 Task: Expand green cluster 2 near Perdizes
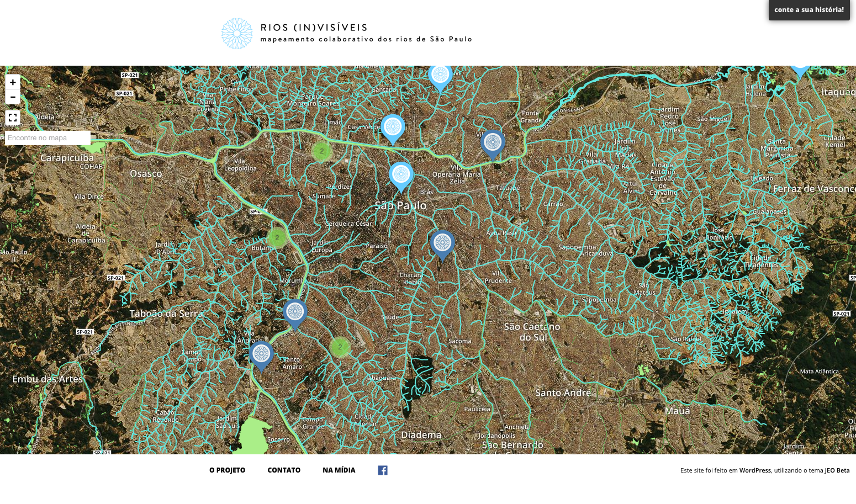click(321, 151)
